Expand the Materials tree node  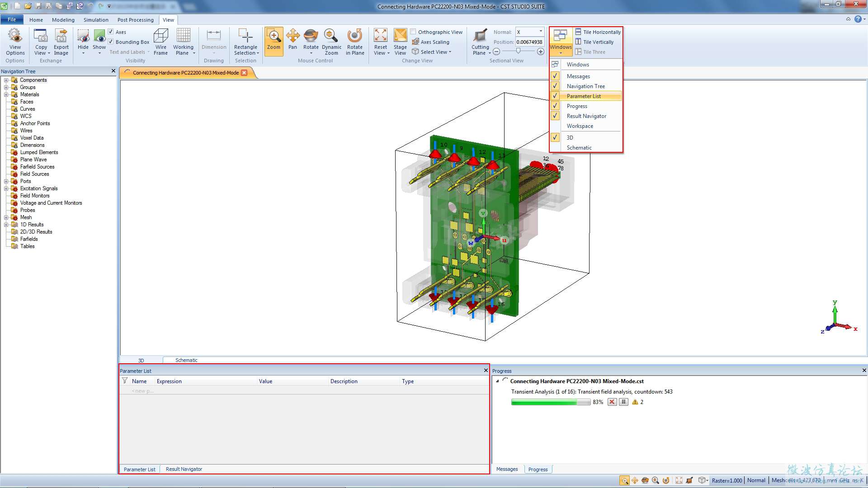pyautogui.click(x=6, y=94)
